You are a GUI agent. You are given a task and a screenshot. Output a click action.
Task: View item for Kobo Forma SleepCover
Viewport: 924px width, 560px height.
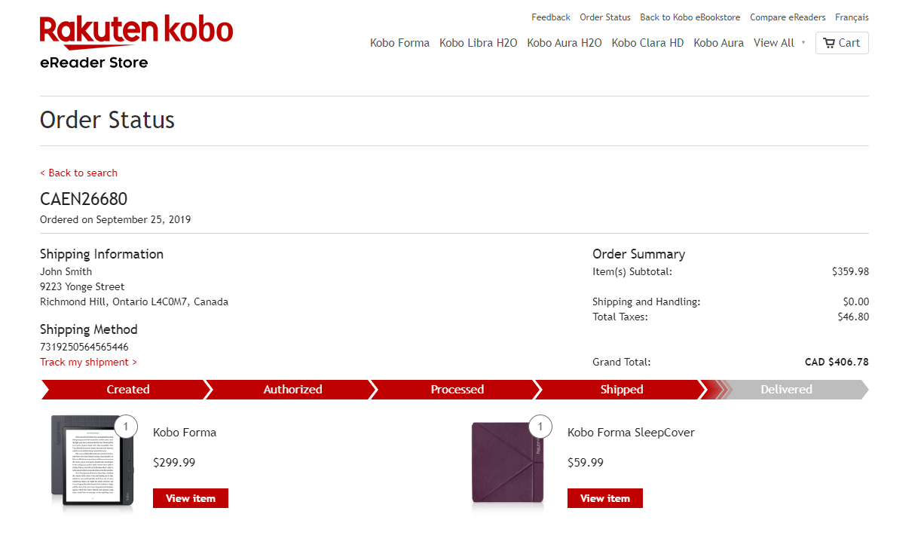(604, 498)
